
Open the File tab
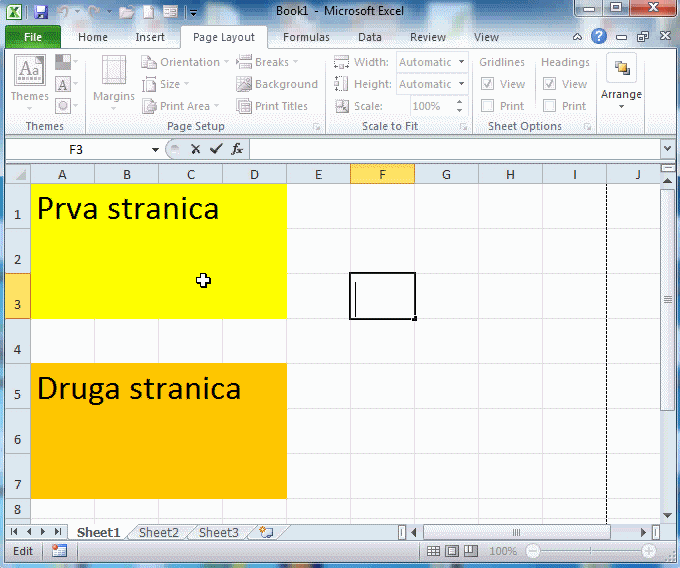pos(32,37)
